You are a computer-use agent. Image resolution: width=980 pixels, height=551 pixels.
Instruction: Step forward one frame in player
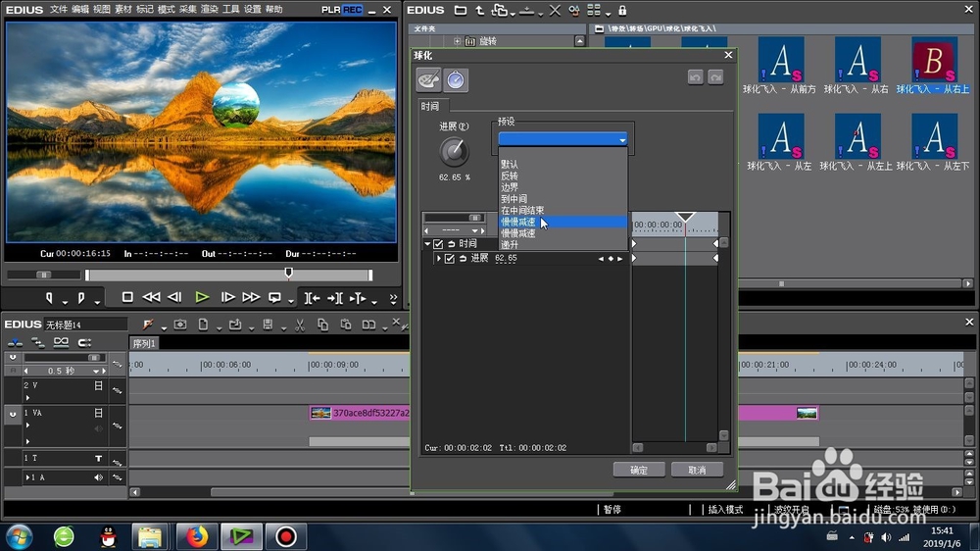[227, 297]
